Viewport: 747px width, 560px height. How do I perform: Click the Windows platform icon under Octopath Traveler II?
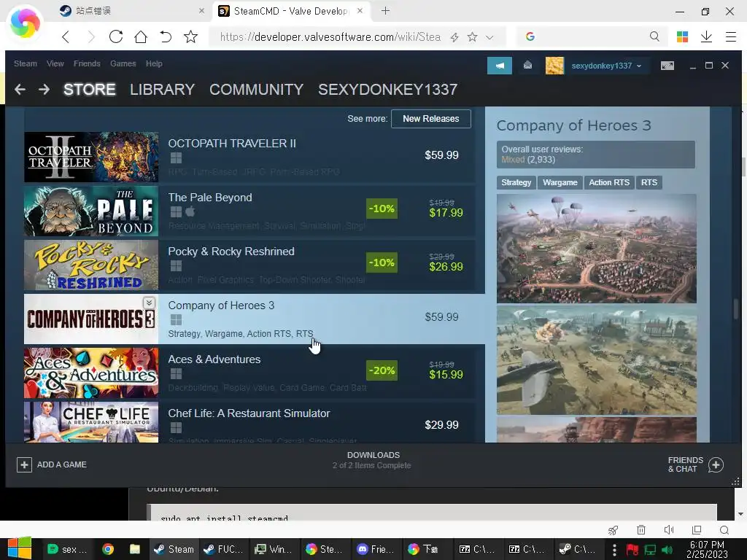(177, 157)
